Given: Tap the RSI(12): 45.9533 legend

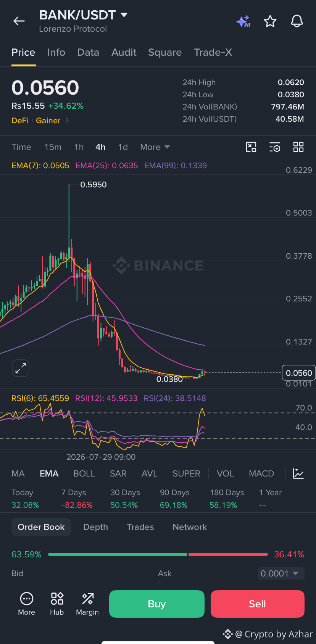Looking at the screenshot, I should click(106, 398).
